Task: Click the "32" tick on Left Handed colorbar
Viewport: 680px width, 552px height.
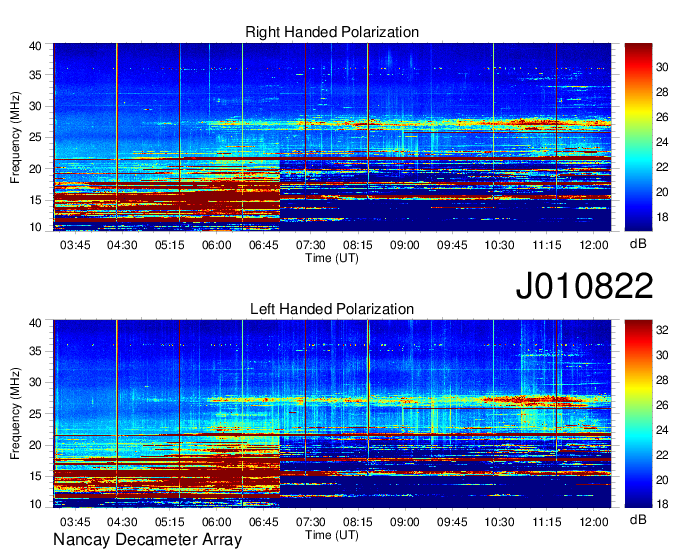Action: point(662,330)
